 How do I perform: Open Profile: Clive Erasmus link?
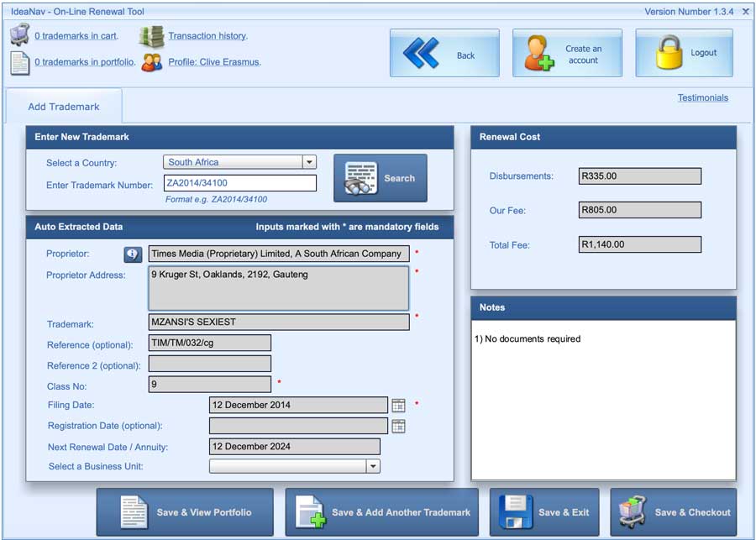click(214, 62)
